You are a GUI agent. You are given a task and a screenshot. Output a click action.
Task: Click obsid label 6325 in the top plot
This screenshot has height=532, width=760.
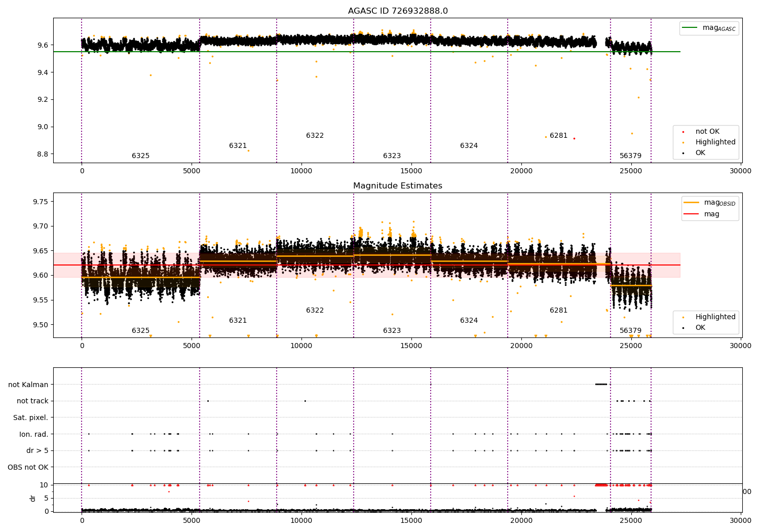141,156
